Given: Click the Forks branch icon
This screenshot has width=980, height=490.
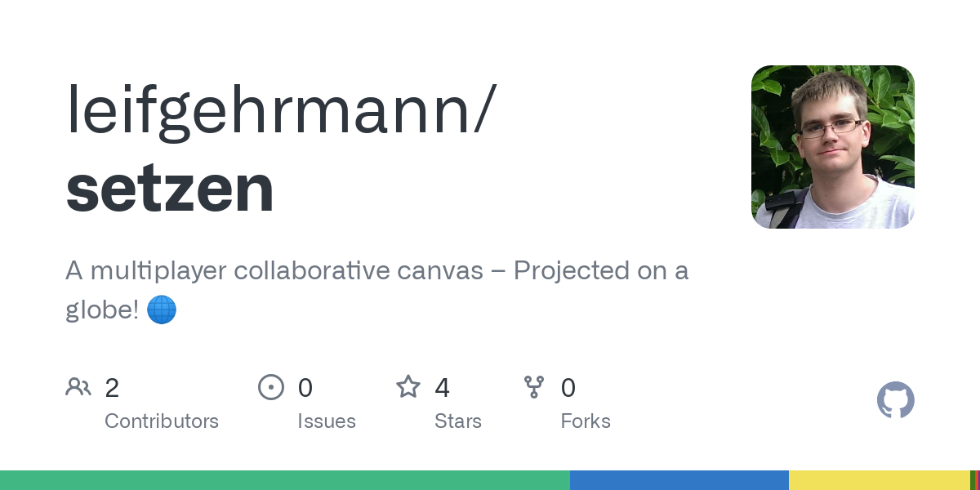Looking at the screenshot, I should [x=534, y=387].
